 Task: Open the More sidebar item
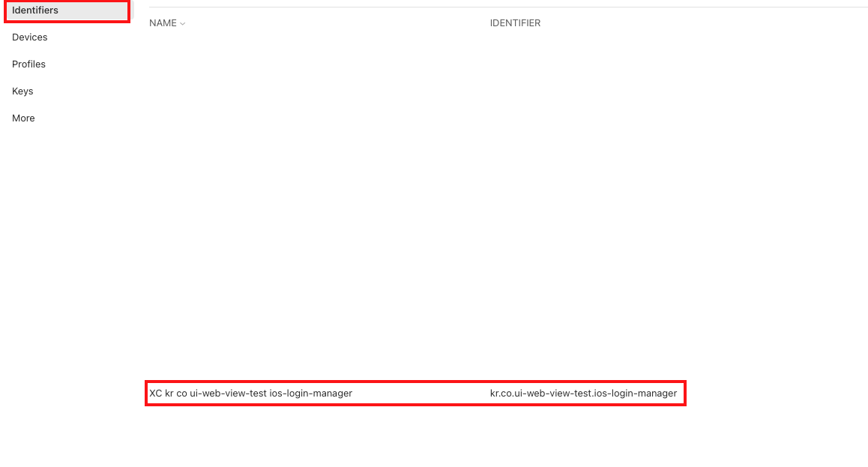pyautogui.click(x=23, y=118)
